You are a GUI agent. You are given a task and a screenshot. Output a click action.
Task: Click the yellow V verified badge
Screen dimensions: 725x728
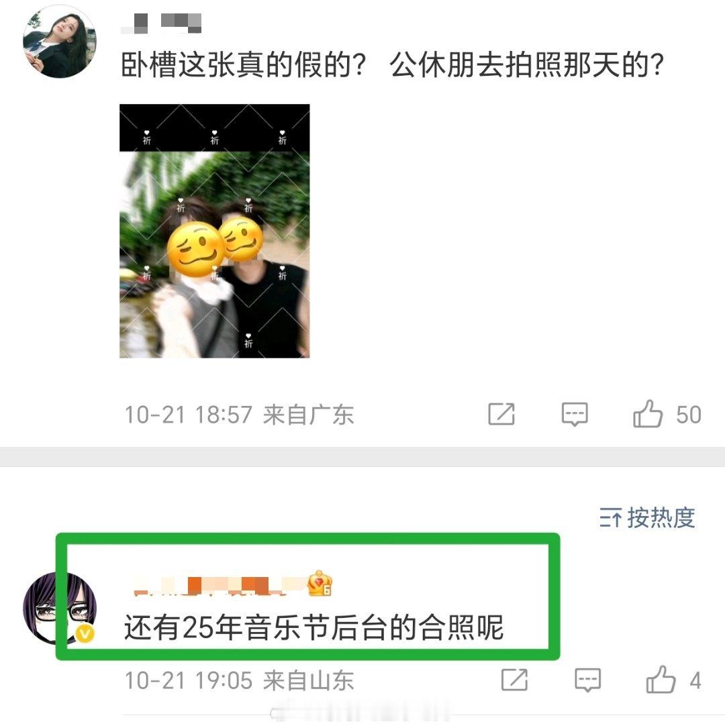85,633
